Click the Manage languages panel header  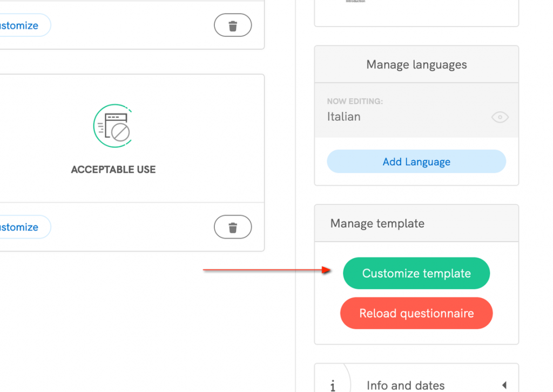tap(416, 65)
